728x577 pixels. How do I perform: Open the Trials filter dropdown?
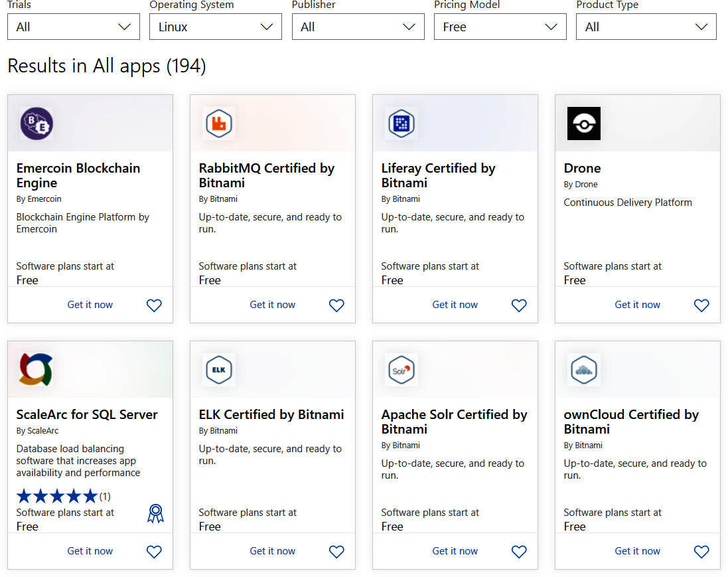74,27
